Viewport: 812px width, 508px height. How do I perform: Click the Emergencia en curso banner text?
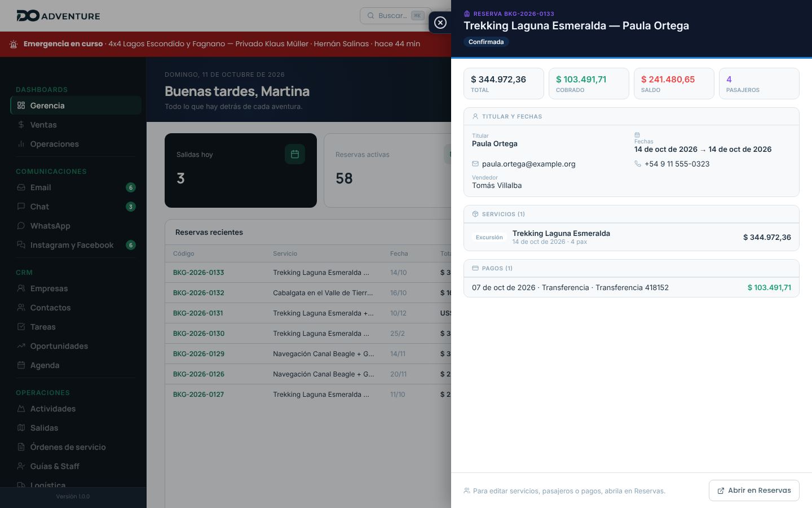tap(63, 44)
